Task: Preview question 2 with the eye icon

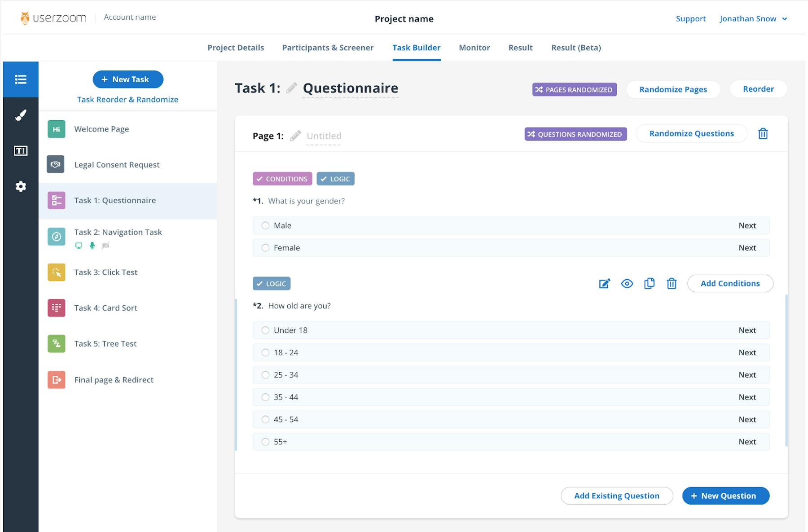Action: tap(627, 284)
